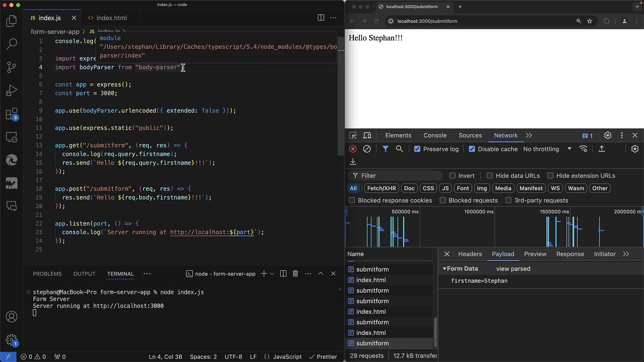Expand the Form Data section
The height and width of the screenshot is (362, 644).
tap(444, 268)
